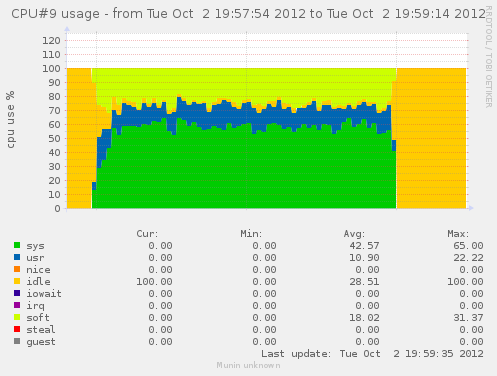Click the idle Max value 100.00
This screenshot has height=376, width=497.
[465, 282]
